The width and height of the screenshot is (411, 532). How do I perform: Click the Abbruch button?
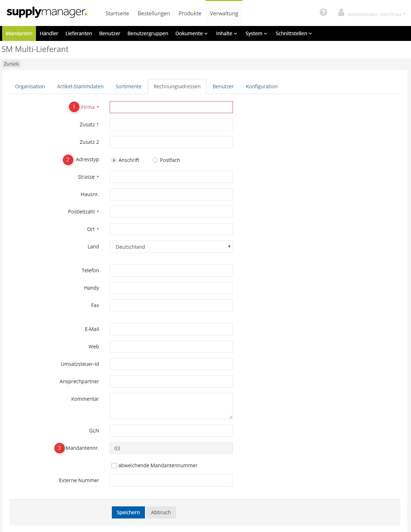161,512
